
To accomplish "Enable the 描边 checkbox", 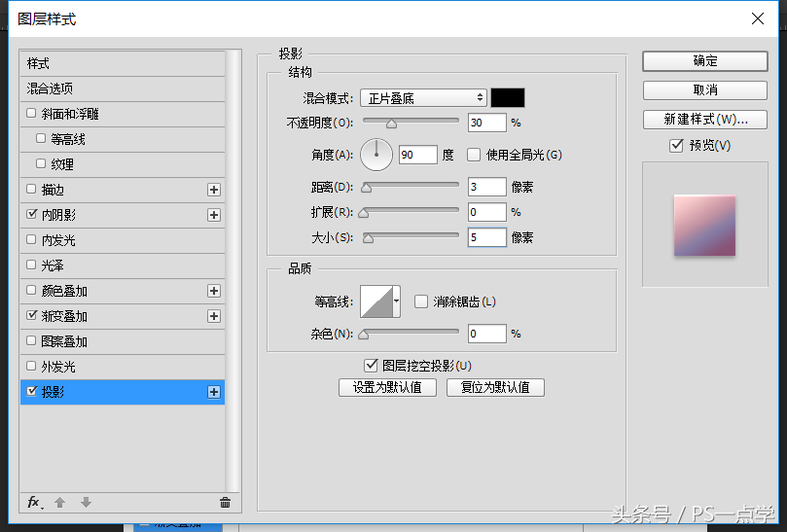I will (x=31, y=189).
